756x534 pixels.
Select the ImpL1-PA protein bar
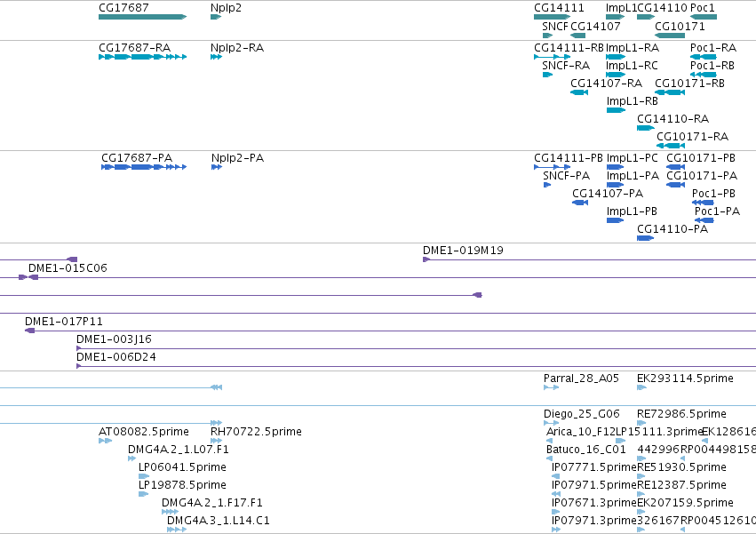[x=616, y=185]
